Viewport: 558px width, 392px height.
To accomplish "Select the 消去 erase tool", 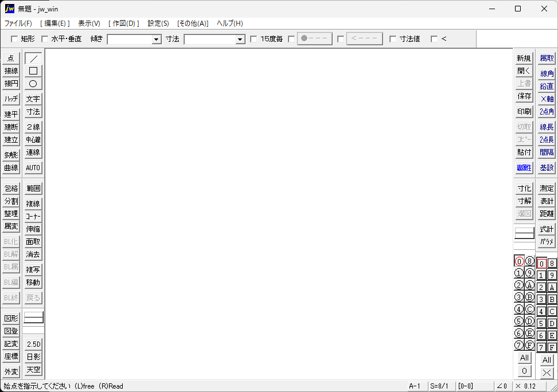I will tap(33, 254).
